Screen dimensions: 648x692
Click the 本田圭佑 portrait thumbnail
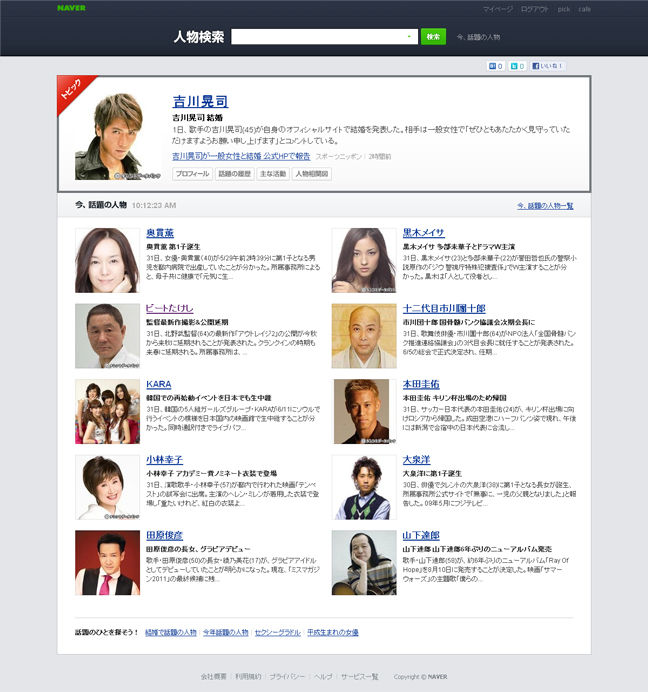point(364,411)
